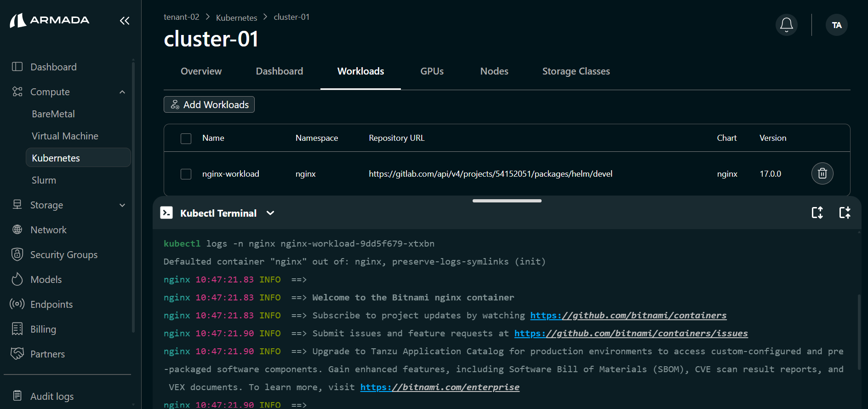Open the bitnami.com/enterprise link
Screen dimensions: 868x409
[440, 387]
